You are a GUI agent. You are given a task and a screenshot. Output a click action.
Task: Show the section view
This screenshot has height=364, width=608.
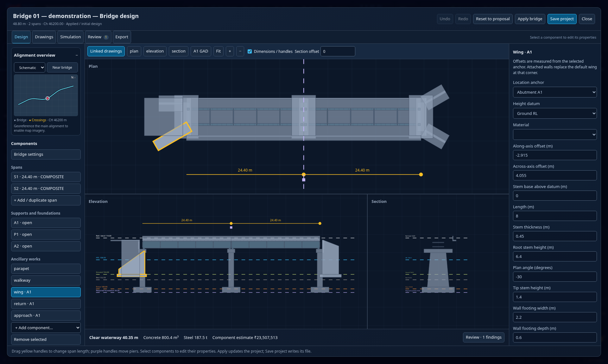click(x=179, y=51)
